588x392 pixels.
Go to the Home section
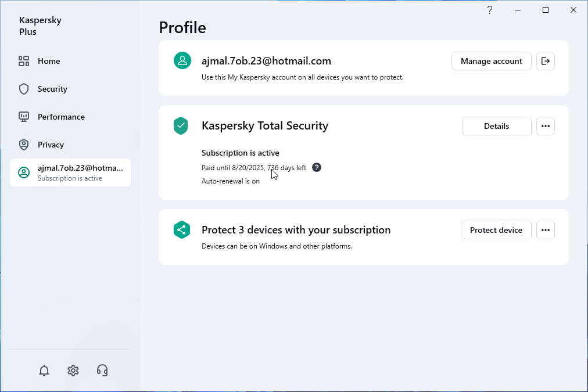(70, 61)
